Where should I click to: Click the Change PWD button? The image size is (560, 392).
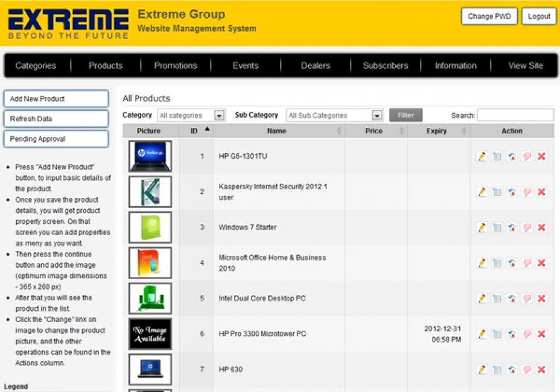(x=489, y=16)
